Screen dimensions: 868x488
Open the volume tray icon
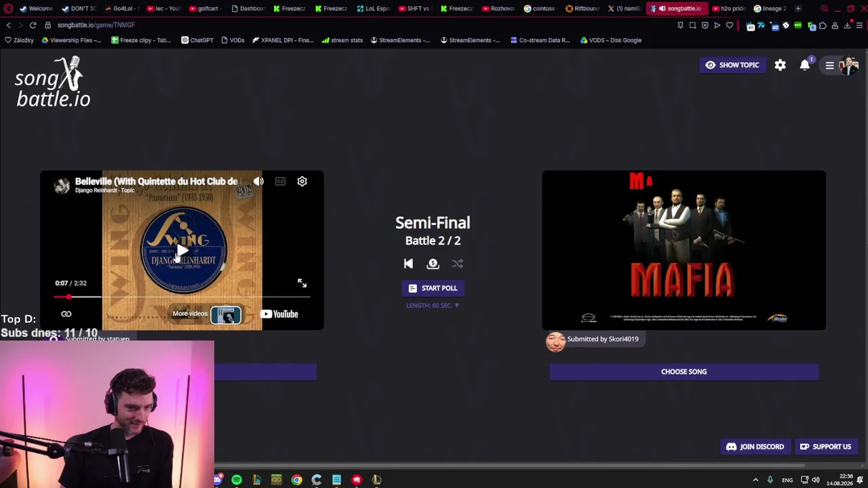816,480
